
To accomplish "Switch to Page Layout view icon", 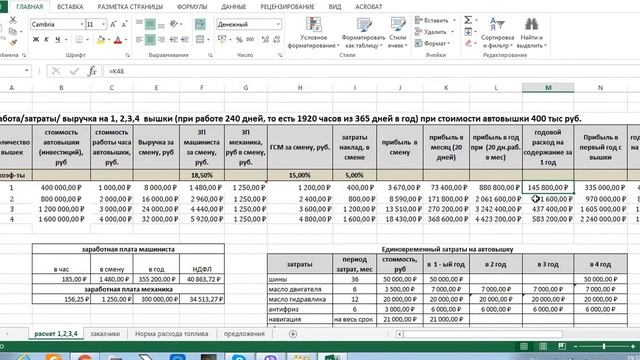I will tap(543, 346).
